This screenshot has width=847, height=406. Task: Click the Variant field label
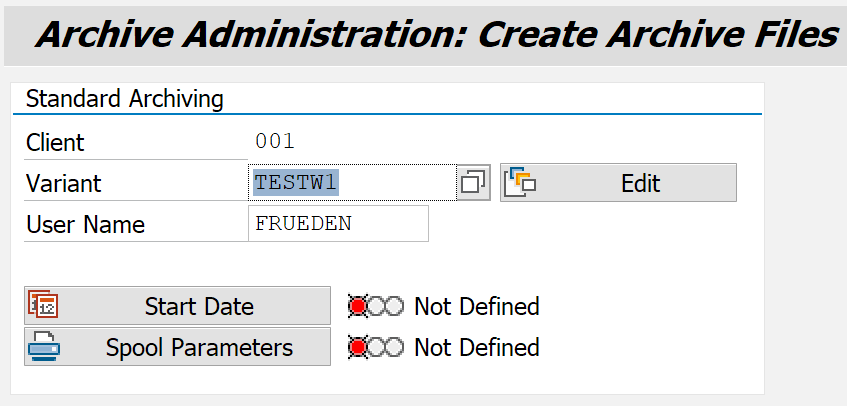[x=63, y=184]
